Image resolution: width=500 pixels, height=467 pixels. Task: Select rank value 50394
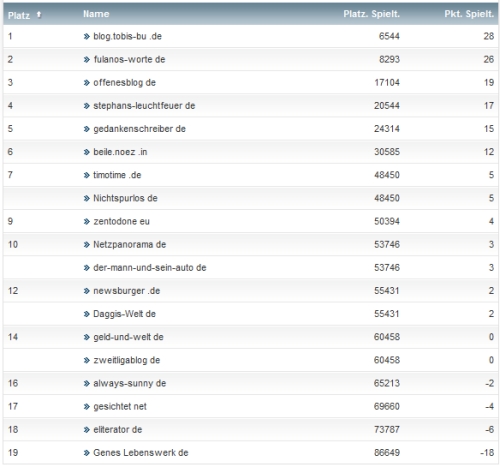point(387,221)
